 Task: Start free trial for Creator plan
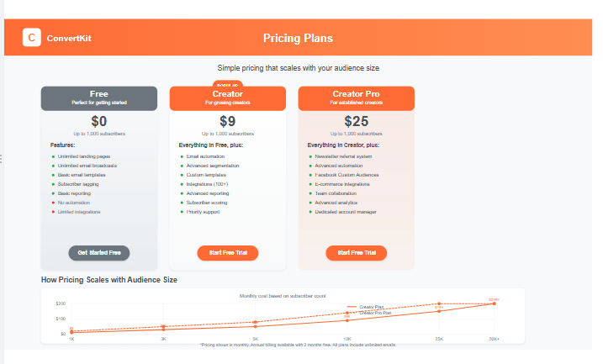(227, 252)
